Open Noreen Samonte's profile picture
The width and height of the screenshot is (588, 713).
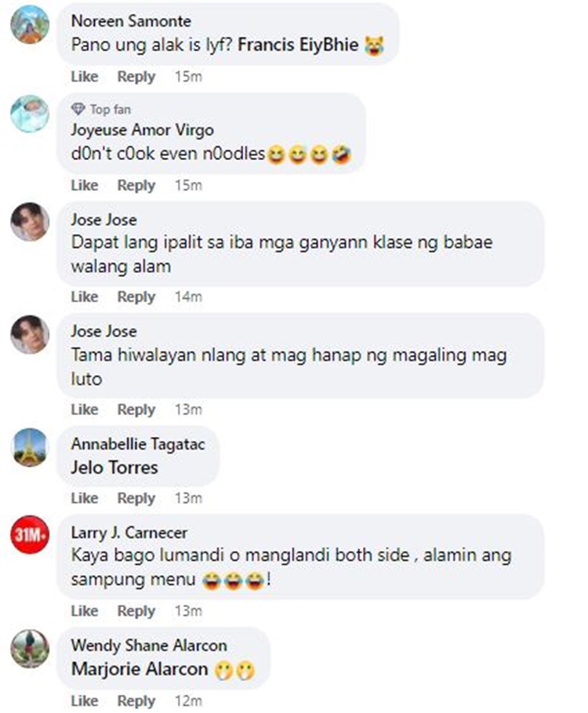(x=30, y=24)
